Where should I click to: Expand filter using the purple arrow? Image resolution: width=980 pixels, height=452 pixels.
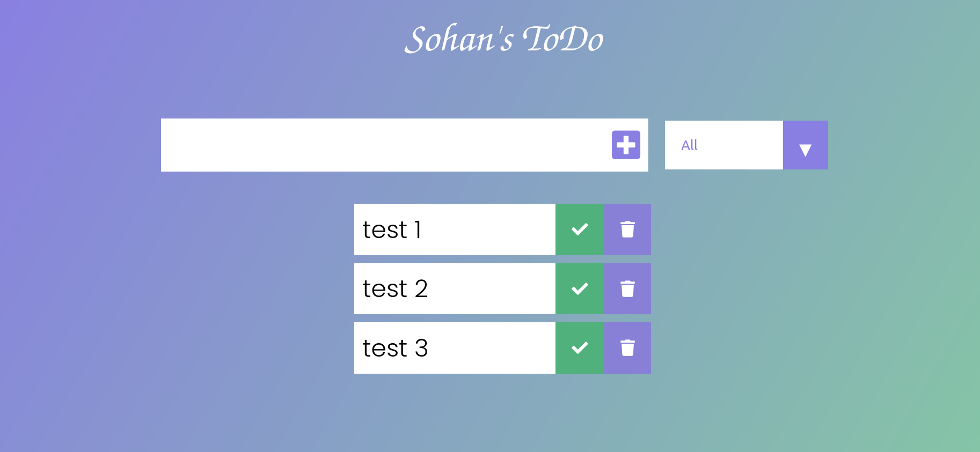805,145
